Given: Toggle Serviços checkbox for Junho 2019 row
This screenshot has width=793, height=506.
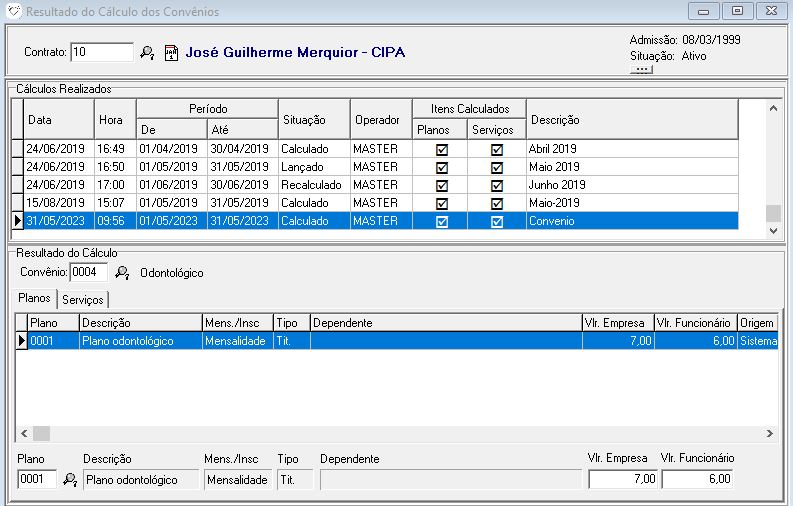Looking at the screenshot, I should click(x=497, y=185).
